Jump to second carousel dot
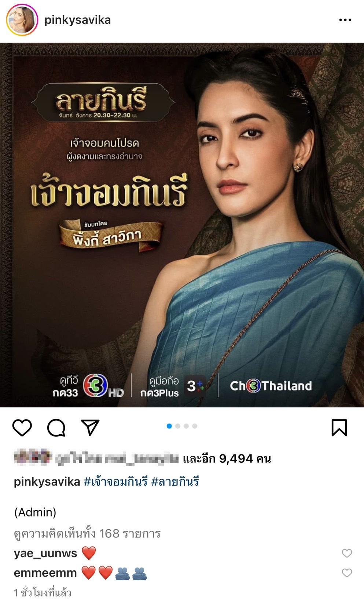Image resolution: width=364 pixels, height=606 pixels. 178,426
